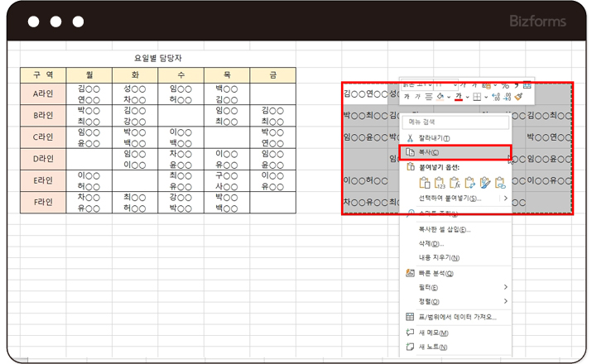Choose Paste Transpose icon with arrows

(x=470, y=183)
